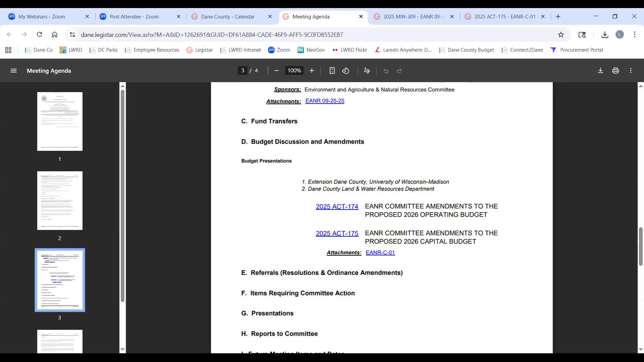644x362 pixels.
Task: Open the 2025 ACT-174 link
Action: [337, 206]
